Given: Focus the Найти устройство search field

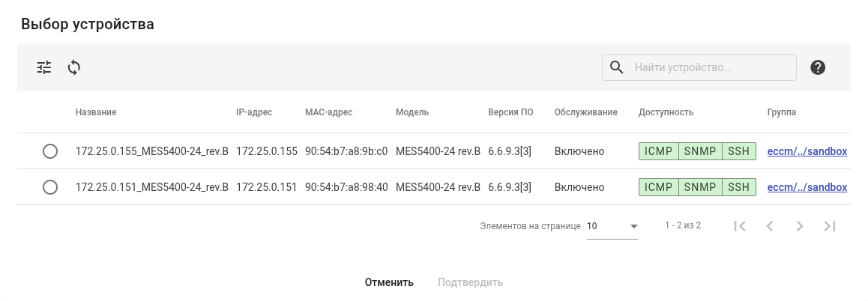Looking at the screenshot, I should coord(711,67).
